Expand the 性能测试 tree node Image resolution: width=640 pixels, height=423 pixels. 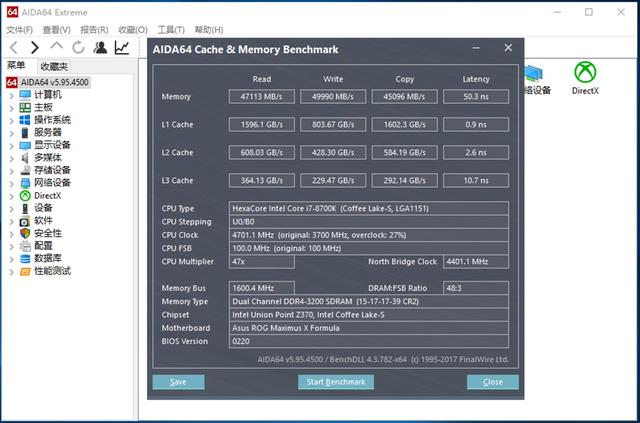[x=11, y=272]
